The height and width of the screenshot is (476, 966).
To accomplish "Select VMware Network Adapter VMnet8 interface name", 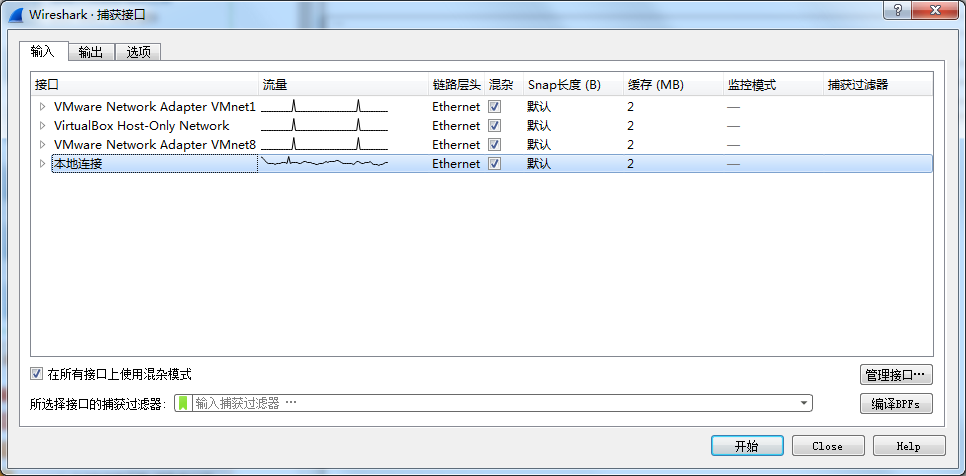I will point(155,145).
